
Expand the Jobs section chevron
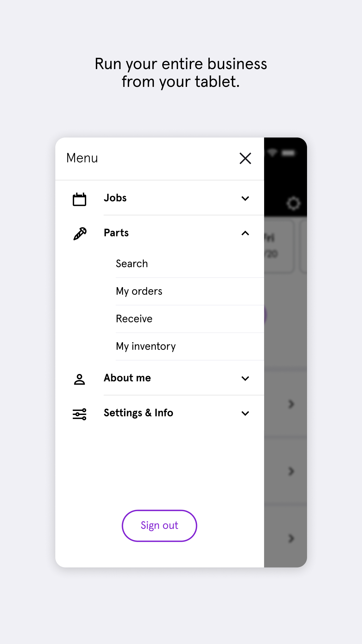245,198
